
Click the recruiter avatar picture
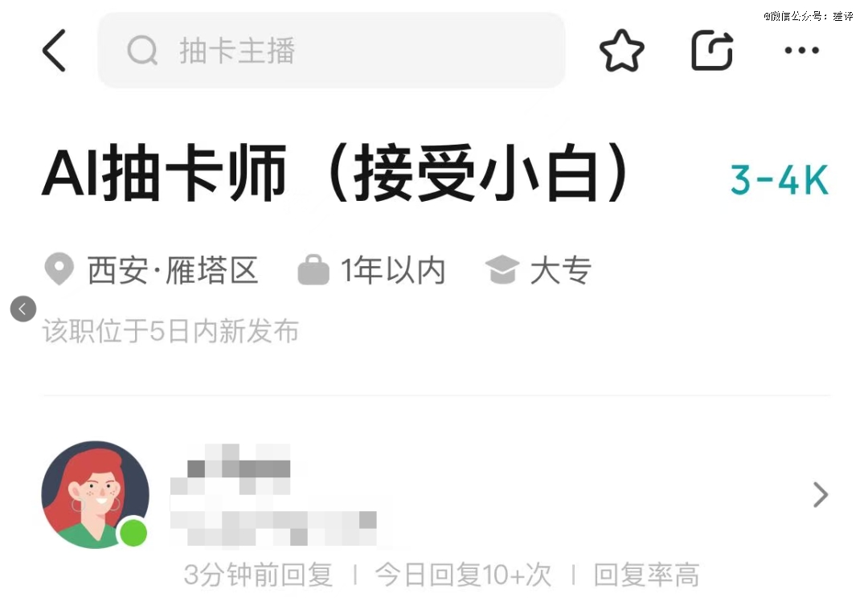(95, 494)
